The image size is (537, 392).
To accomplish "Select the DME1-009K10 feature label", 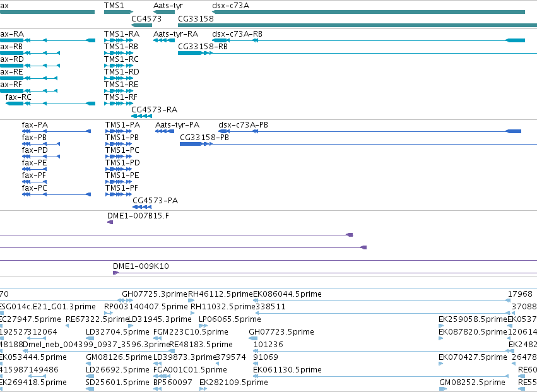I will [x=141, y=266].
